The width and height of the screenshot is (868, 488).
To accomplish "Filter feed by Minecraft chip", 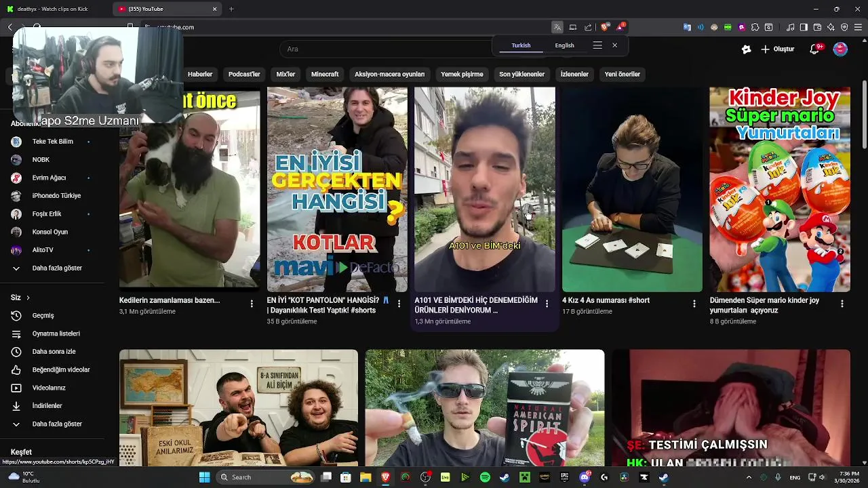I will tap(325, 74).
